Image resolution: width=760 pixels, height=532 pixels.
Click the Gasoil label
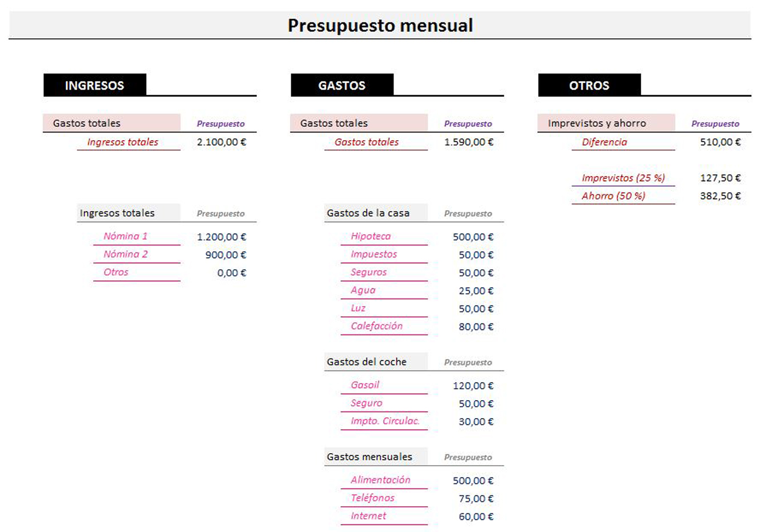point(365,385)
